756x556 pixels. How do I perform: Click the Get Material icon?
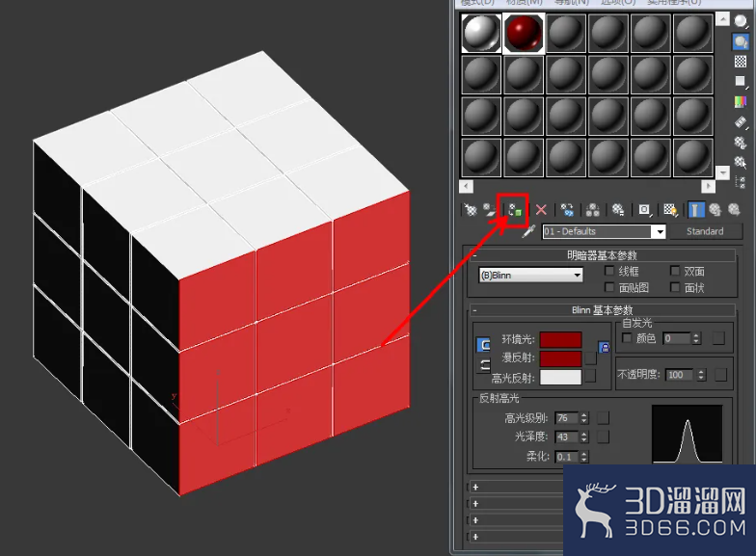[471, 210]
